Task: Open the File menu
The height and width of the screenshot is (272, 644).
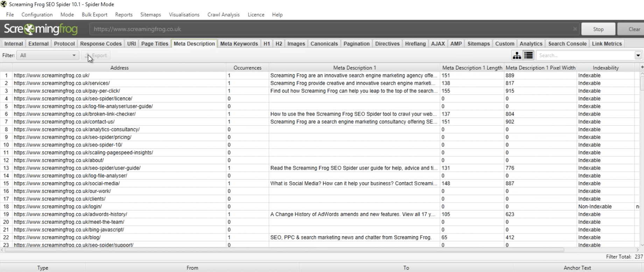Action: click(x=10, y=15)
